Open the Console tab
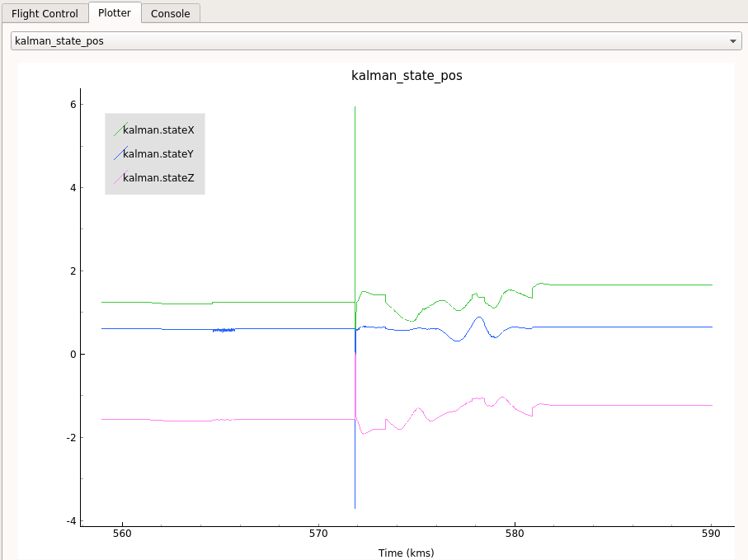This screenshot has width=748, height=560. 170,13
